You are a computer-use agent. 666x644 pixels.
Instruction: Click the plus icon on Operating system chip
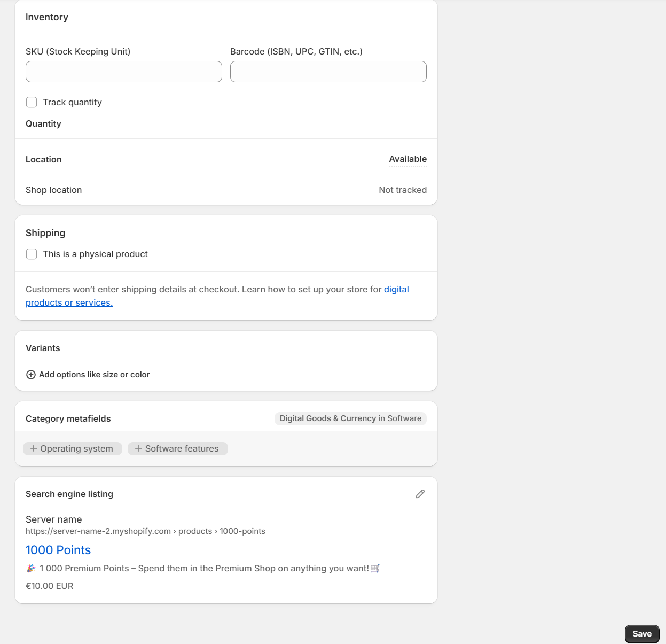point(34,448)
